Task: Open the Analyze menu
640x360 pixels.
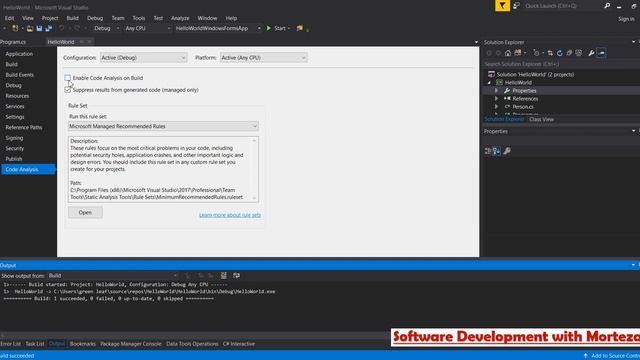Action: pyautogui.click(x=180, y=18)
